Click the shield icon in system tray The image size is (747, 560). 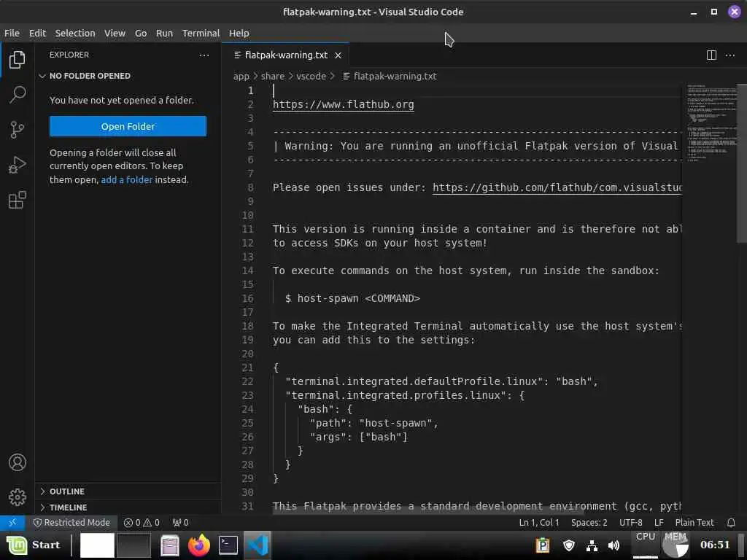[569, 545]
